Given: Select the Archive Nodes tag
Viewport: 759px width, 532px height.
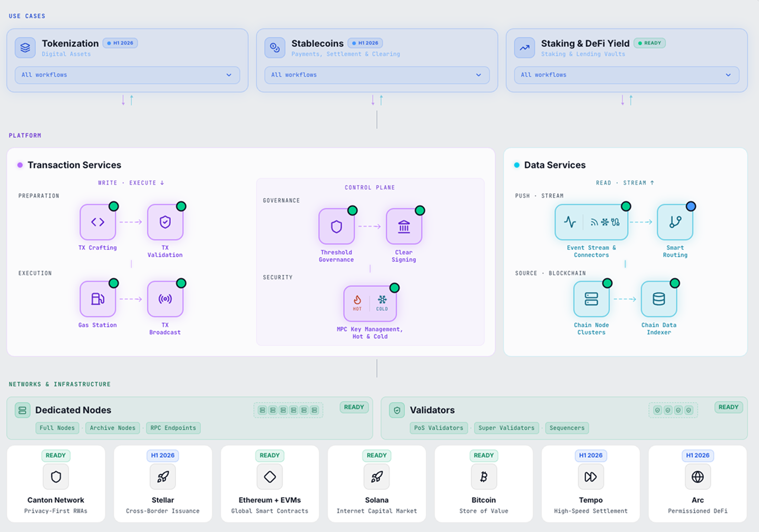Looking at the screenshot, I should (x=113, y=428).
